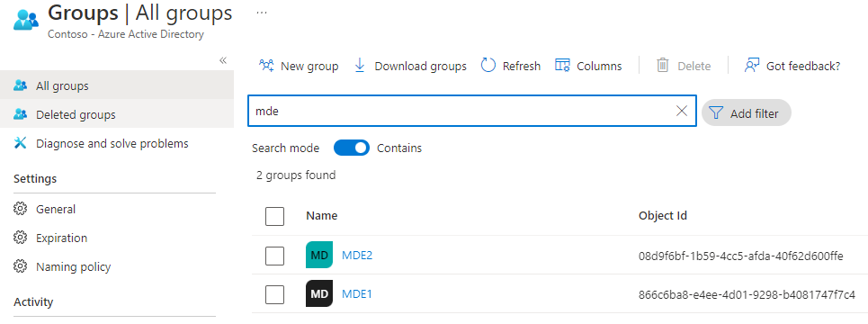This screenshot has width=868, height=324.
Task: Click the Download groups arrow icon
Action: pos(360,66)
